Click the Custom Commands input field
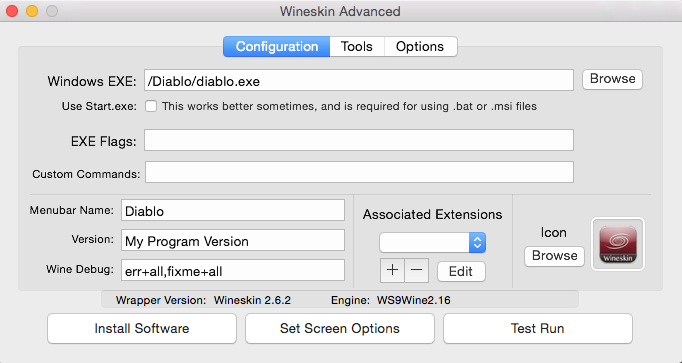The width and height of the screenshot is (682, 363). pos(359,172)
